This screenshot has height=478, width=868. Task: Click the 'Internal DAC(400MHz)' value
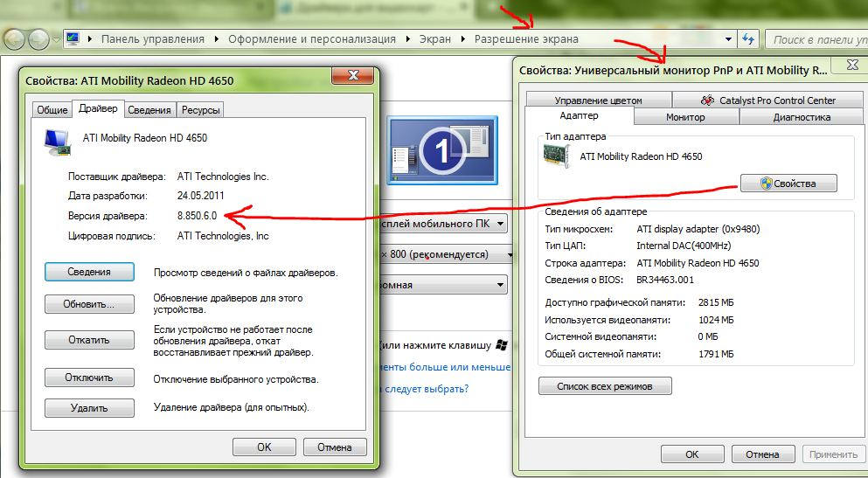pos(683,246)
